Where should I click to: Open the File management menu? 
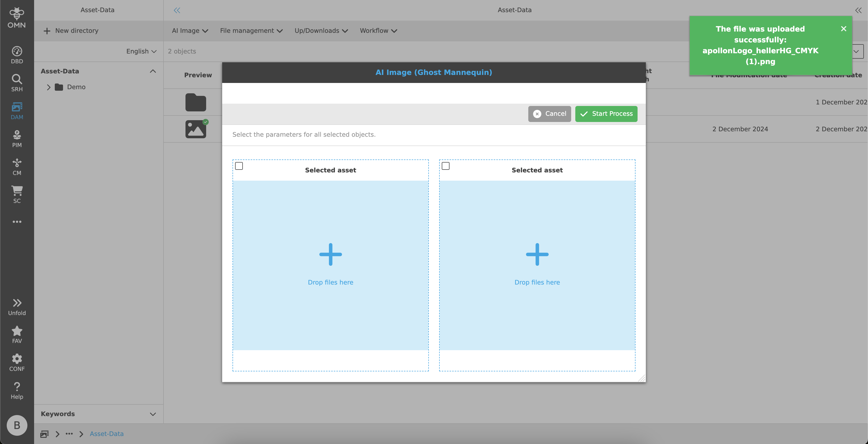tap(251, 31)
